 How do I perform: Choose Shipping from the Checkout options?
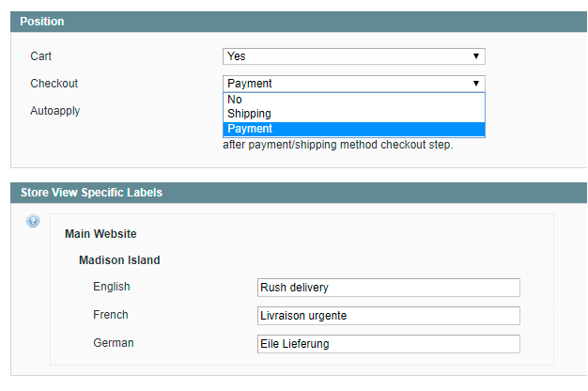(353, 114)
